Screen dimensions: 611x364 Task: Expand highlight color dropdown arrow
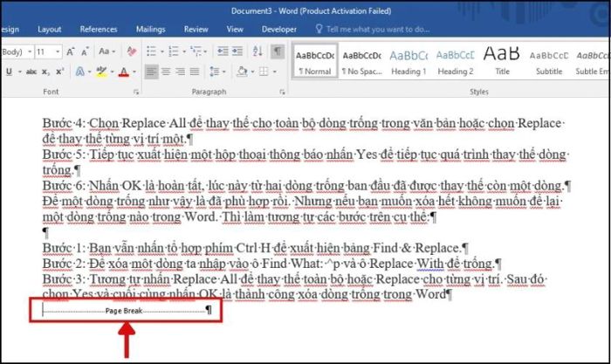click(113, 72)
